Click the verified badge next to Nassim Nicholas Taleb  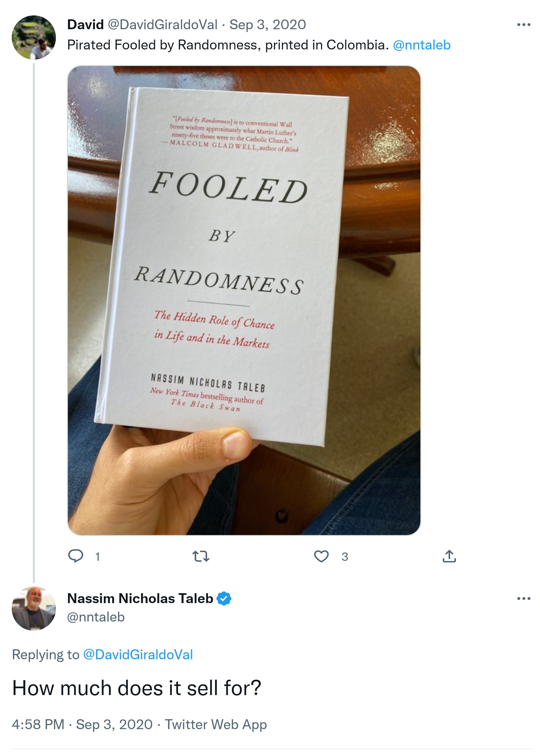pos(224,598)
